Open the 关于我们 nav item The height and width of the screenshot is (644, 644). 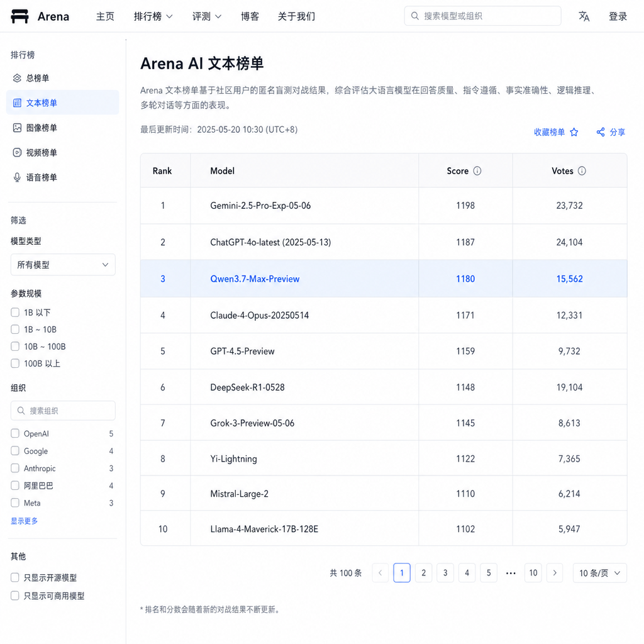click(296, 16)
